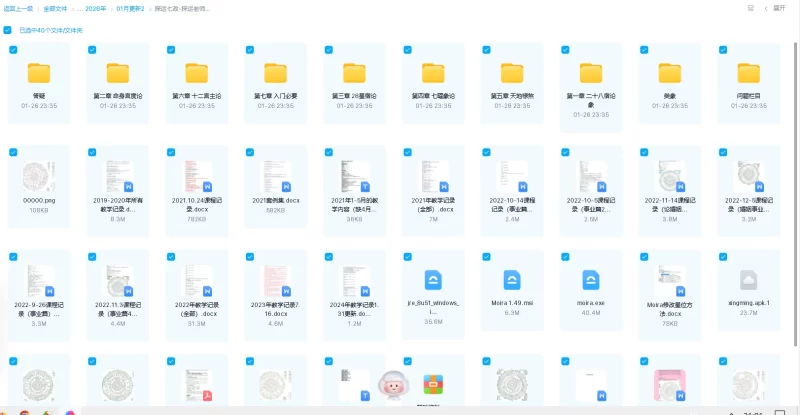Open the 第六章 十二宫主论 folder
The width and height of the screenshot is (800, 415).
(x=197, y=73)
